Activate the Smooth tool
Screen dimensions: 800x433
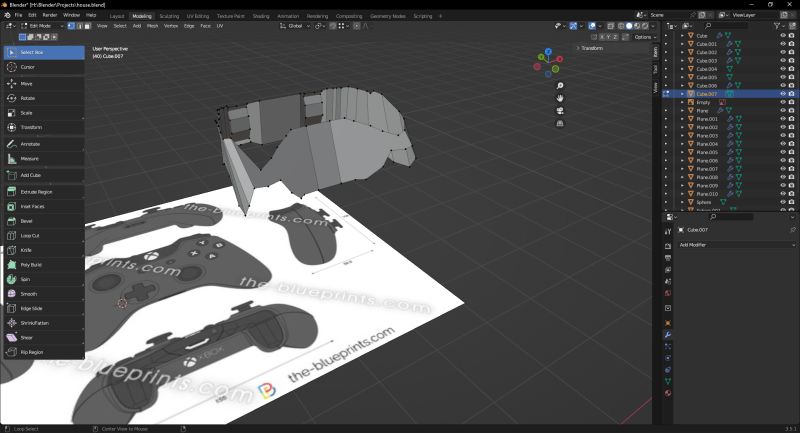click(x=44, y=294)
